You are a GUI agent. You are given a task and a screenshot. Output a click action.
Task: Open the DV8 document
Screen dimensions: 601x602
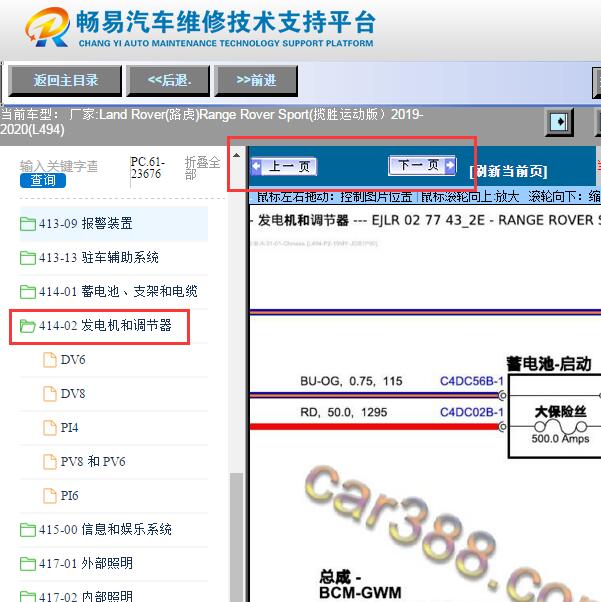pyautogui.click(x=73, y=394)
